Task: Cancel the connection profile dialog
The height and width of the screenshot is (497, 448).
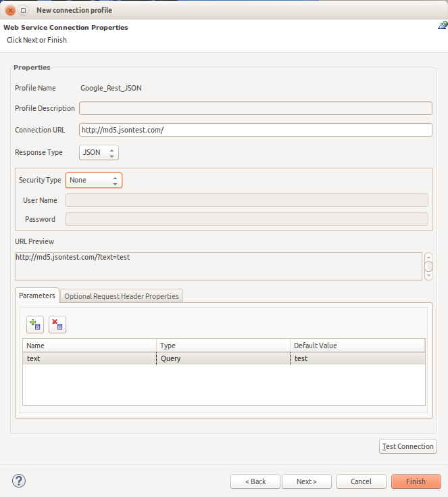Action: 361,481
